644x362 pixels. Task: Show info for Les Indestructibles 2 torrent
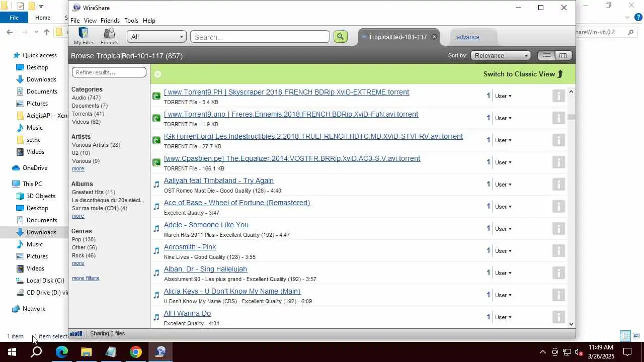pyautogui.click(x=558, y=140)
